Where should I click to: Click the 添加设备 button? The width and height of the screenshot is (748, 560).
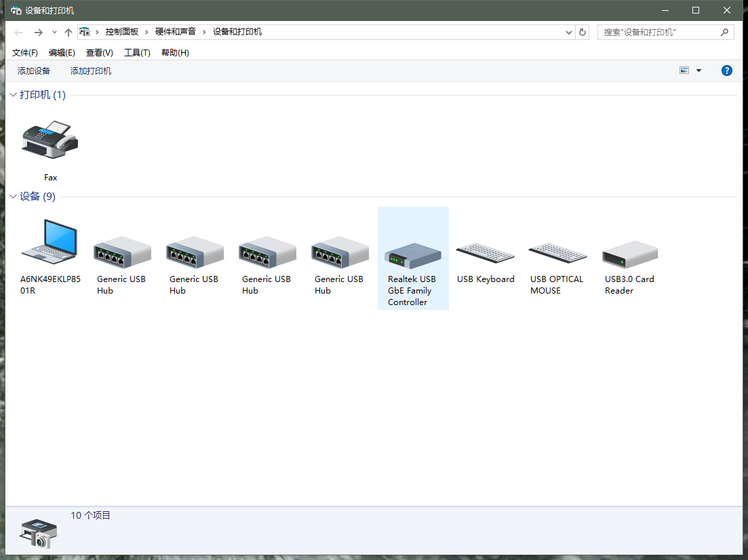34,70
